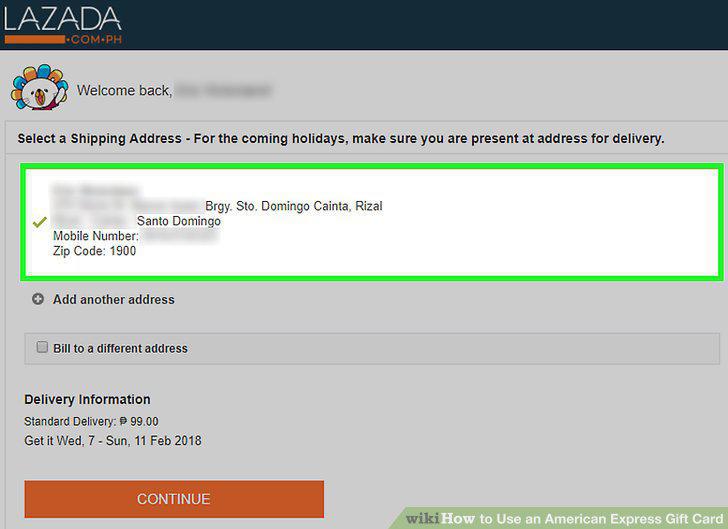728x529 pixels.
Task: Tick the Bill to a different address checkbox
Action: coord(42,347)
